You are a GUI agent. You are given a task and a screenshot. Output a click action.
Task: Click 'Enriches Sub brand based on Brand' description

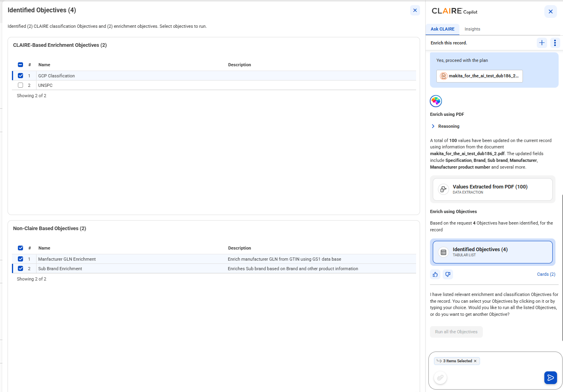point(293,269)
